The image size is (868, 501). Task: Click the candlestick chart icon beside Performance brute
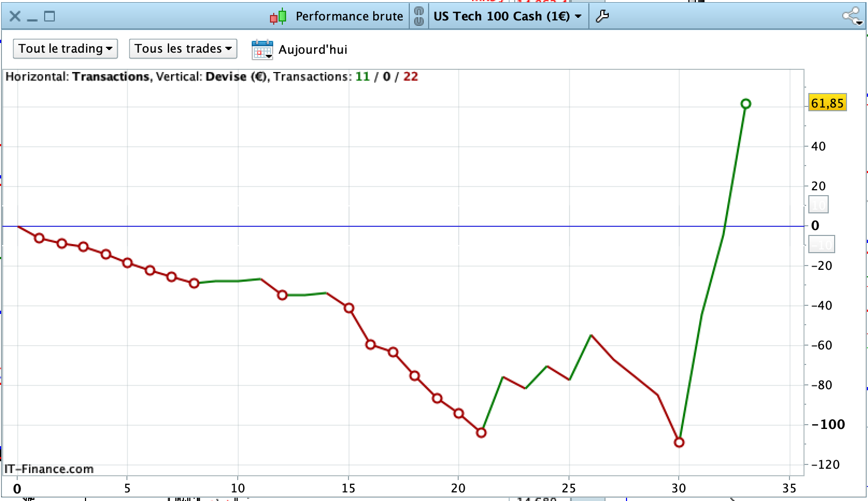tap(278, 17)
